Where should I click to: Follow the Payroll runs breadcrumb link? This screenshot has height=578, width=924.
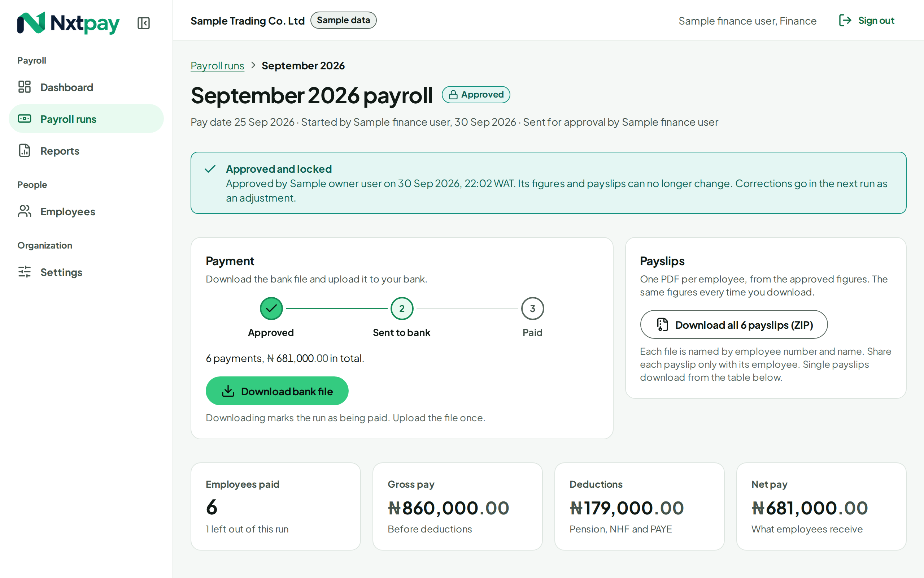217,66
